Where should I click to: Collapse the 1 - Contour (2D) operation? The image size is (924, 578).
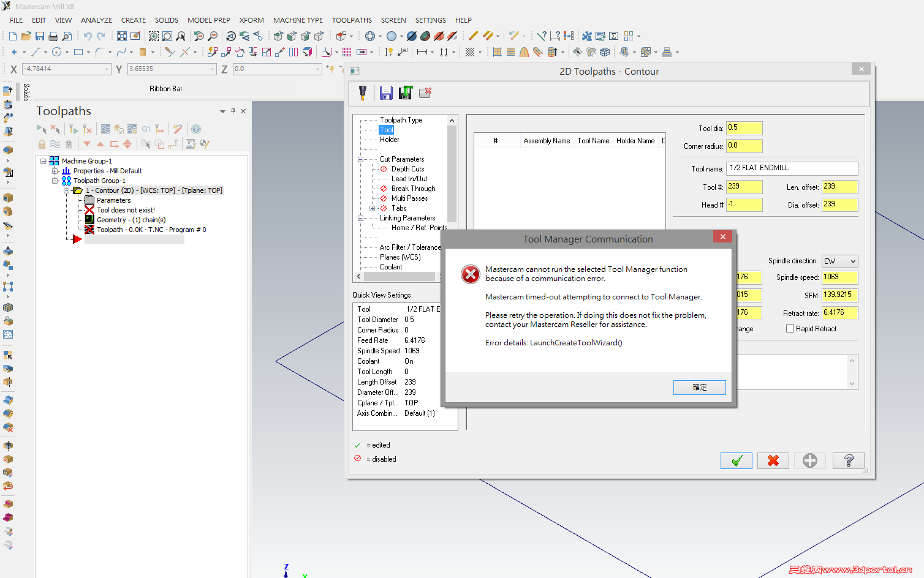click(x=67, y=190)
